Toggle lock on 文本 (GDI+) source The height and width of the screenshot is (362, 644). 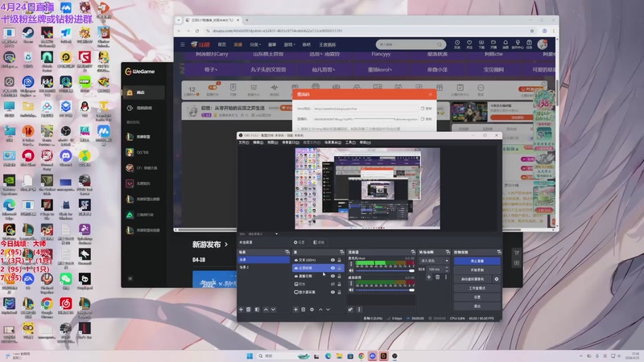point(339,260)
